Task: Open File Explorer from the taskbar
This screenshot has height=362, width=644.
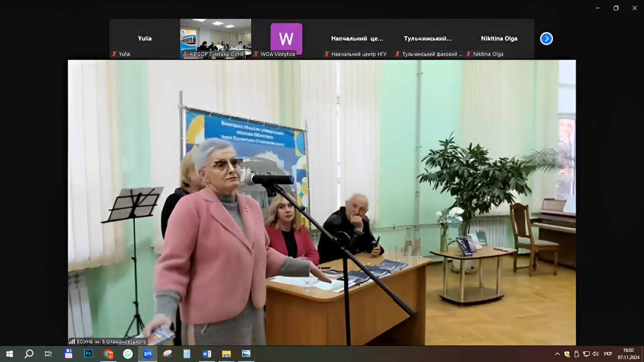Action: (x=226, y=353)
